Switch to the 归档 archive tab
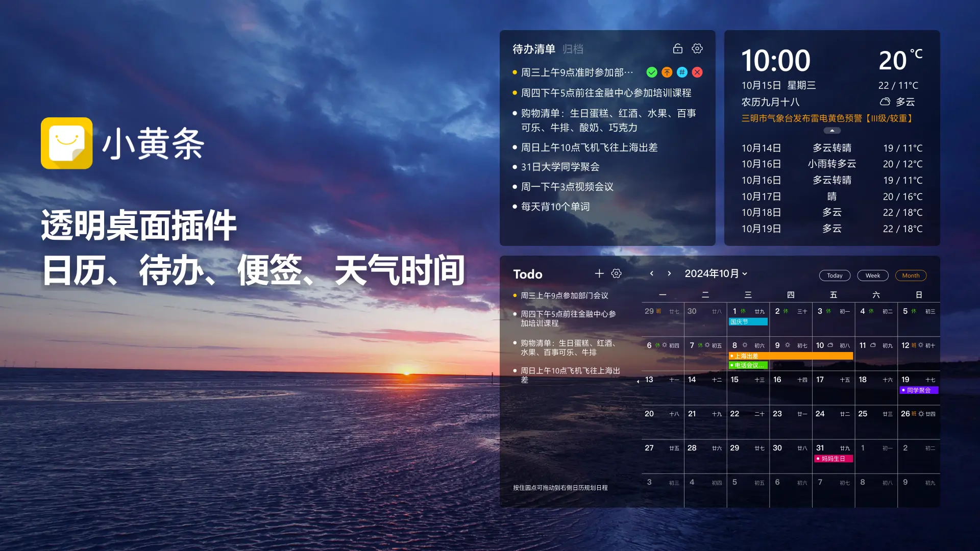Screen dimensions: 980x551 [572, 49]
